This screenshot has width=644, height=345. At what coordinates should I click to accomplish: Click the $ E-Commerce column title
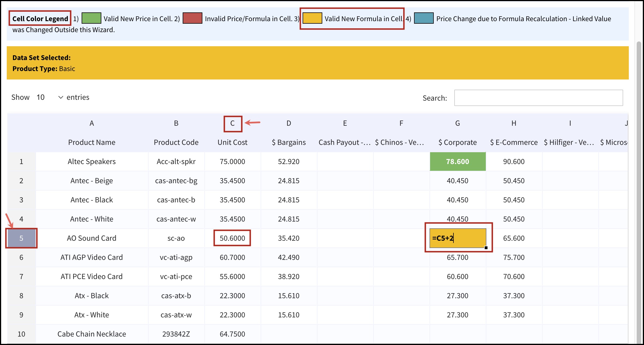[514, 142]
